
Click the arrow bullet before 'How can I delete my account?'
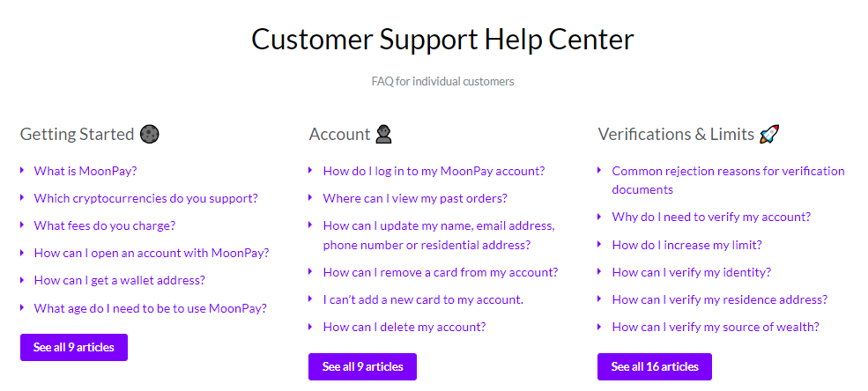tap(311, 327)
